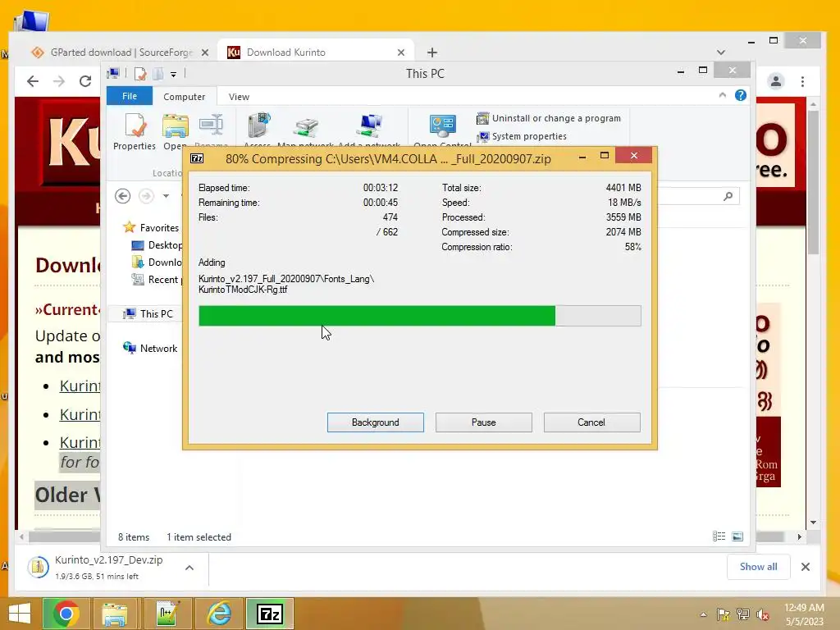The height and width of the screenshot is (630, 840).
Task: Close the Chrome downloads bar
Action: pyautogui.click(x=806, y=567)
